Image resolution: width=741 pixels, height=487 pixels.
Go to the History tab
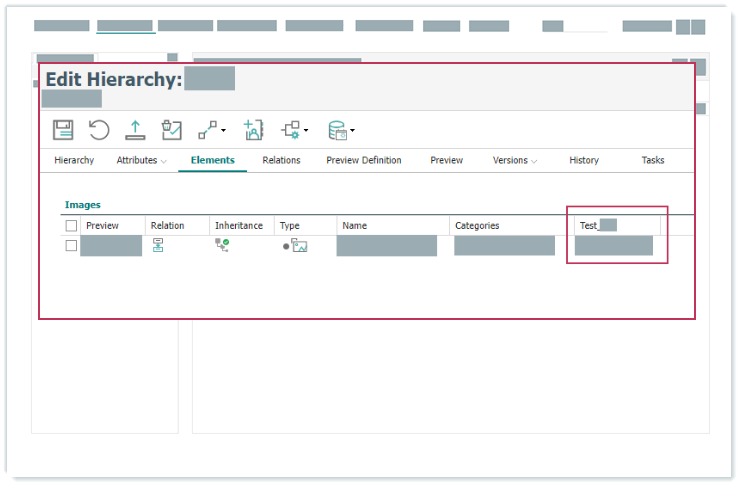point(584,160)
